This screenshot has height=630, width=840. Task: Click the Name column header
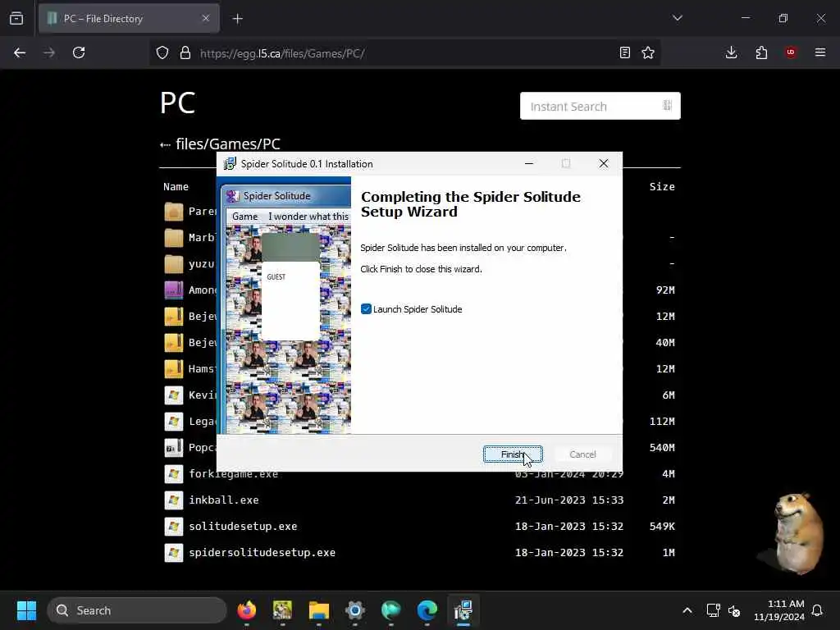pos(176,186)
